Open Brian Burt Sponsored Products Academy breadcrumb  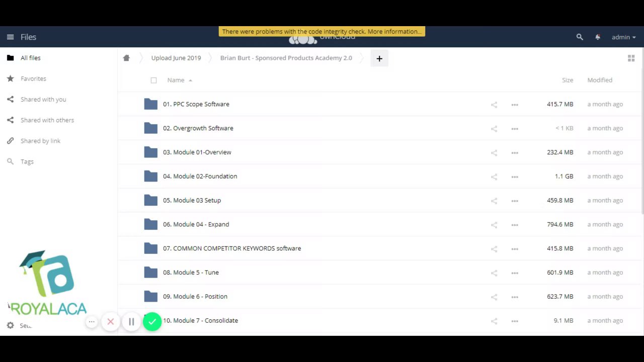click(x=286, y=58)
